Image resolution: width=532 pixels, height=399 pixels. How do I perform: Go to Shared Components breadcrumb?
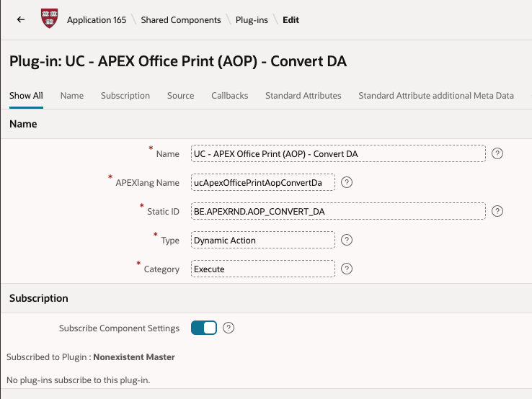pyautogui.click(x=181, y=20)
